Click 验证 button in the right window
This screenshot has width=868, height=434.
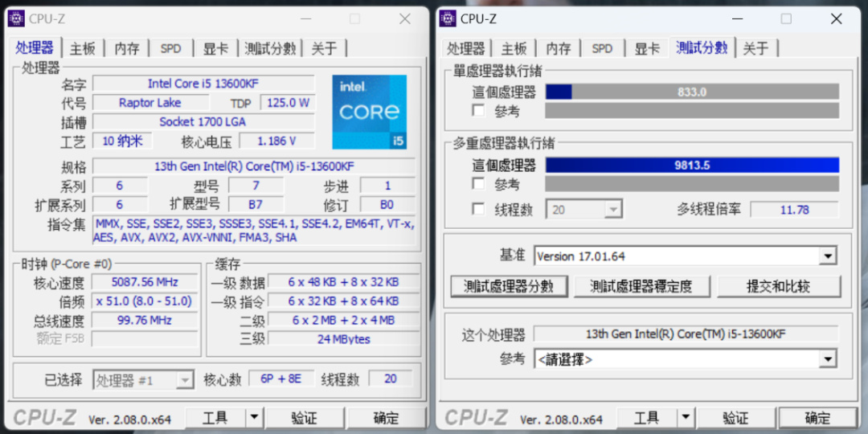coord(735,418)
